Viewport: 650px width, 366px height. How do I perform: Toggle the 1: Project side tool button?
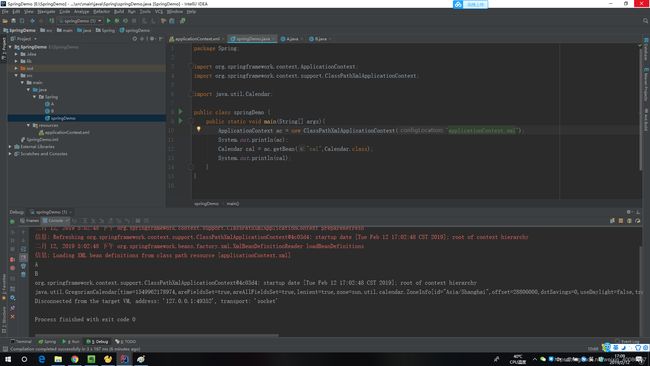4,48
